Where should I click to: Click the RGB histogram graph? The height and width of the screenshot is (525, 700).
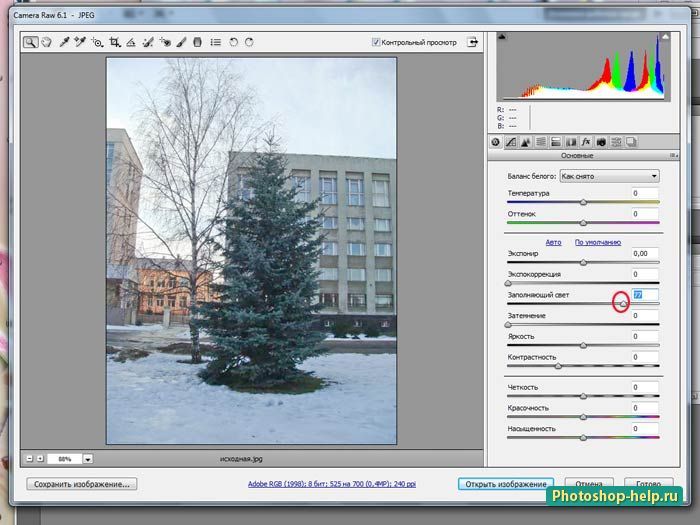583,67
